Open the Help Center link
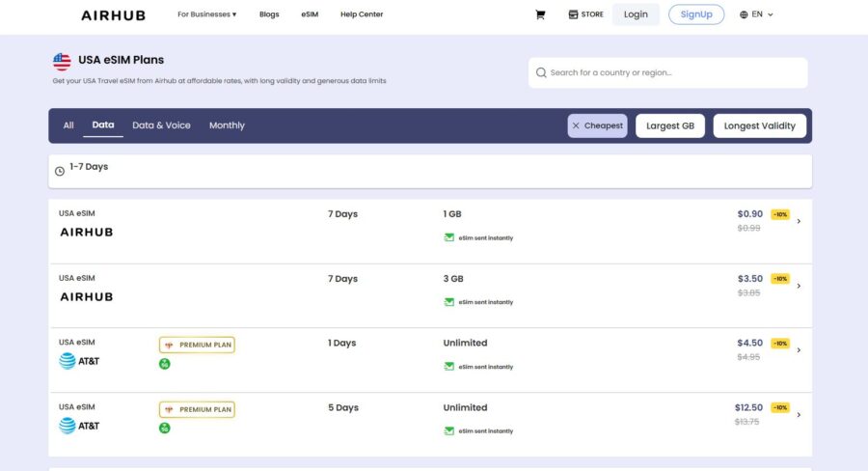868x471 pixels. pyautogui.click(x=362, y=14)
